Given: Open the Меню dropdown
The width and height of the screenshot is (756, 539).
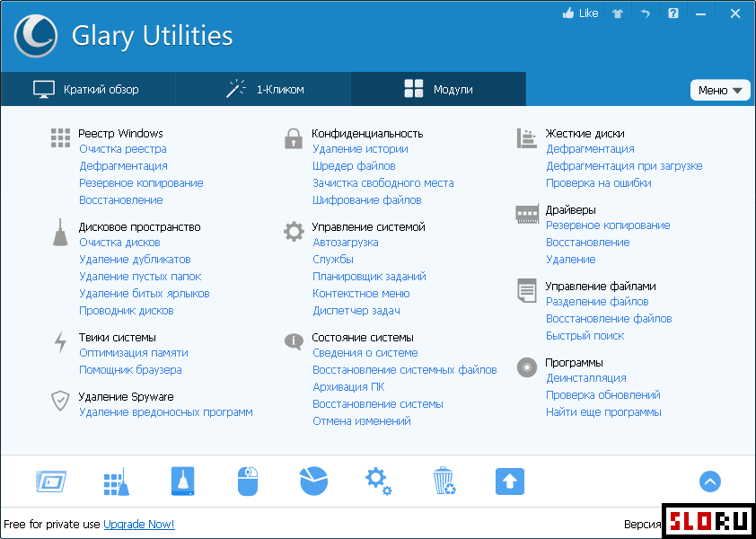Looking at the screenshot, I should pos(720,90).
